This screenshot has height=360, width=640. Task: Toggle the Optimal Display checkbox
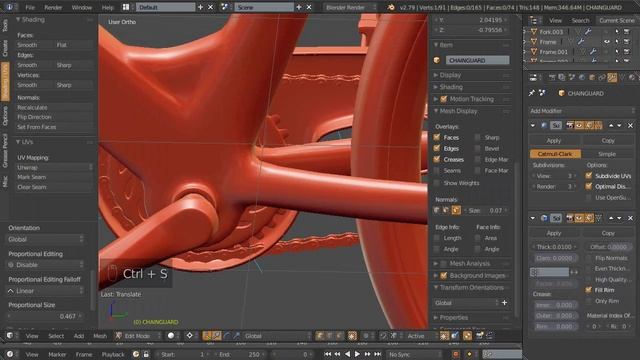(589, 186)
